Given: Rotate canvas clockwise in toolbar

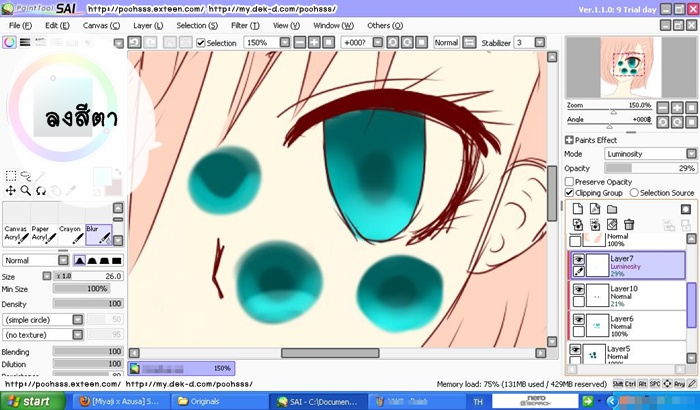Looking at the screenshot, I should tap(407, 42).
